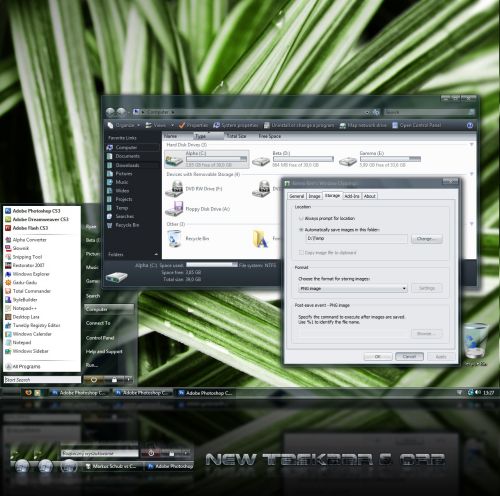Click Cancel in the settings dialog

pyautogui.click(x=409, y=357)
